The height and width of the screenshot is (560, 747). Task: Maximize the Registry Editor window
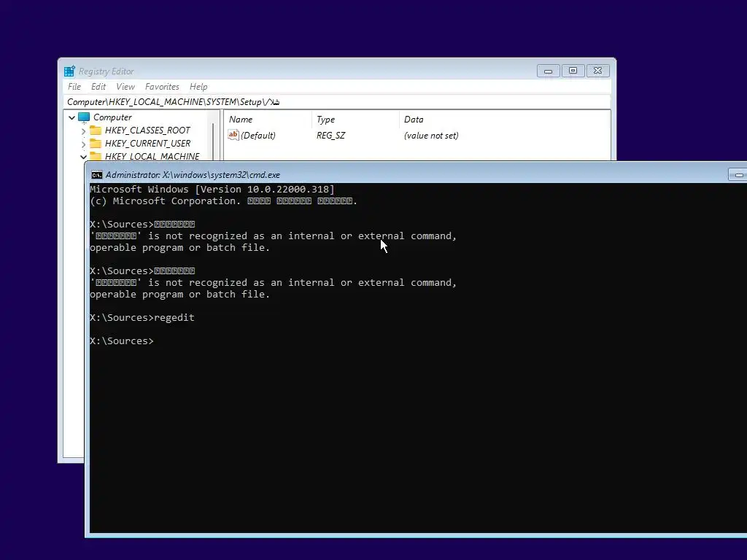[573, 71]
